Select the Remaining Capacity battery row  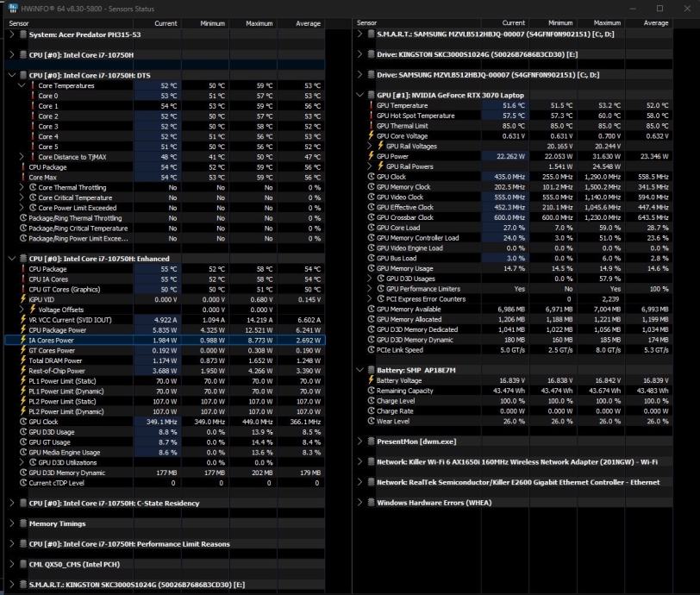point(512,391)
